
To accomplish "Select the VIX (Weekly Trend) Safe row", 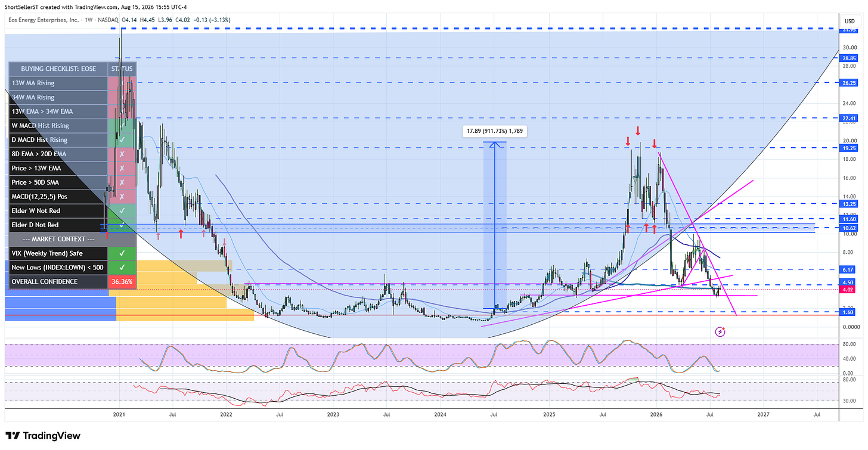I will tap(73, 253).
